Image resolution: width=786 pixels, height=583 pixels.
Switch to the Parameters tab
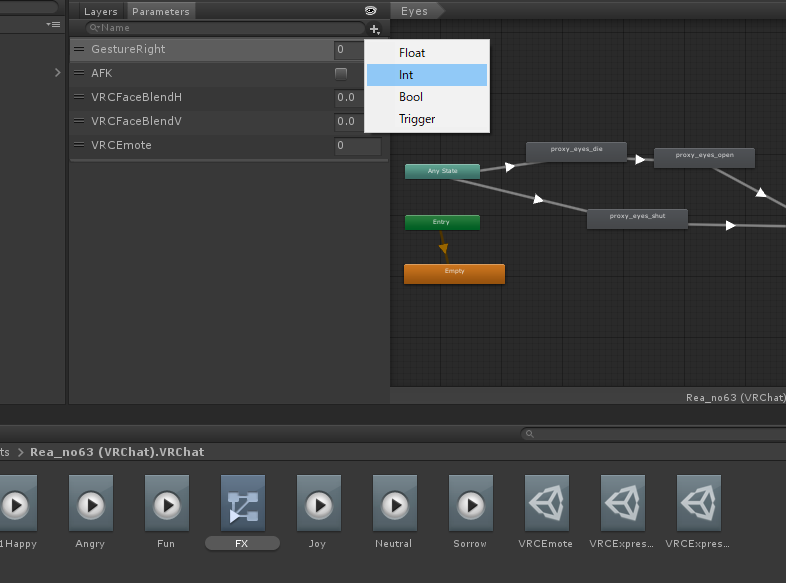point(160,11)
